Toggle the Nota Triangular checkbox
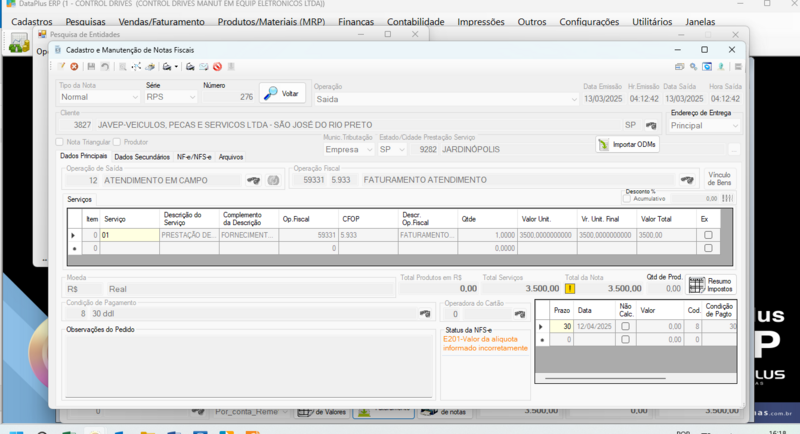The width and height of the screenshot is (800, 434). [x=60, y=142]
